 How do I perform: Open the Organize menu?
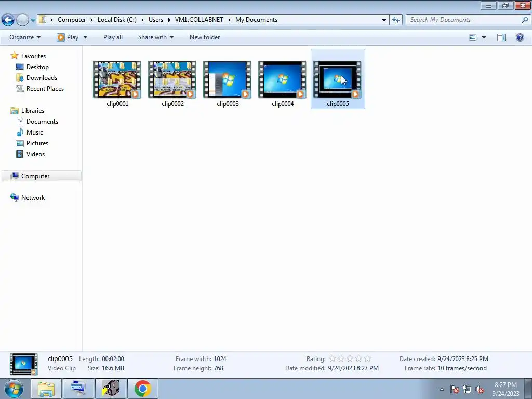[25, 37]
